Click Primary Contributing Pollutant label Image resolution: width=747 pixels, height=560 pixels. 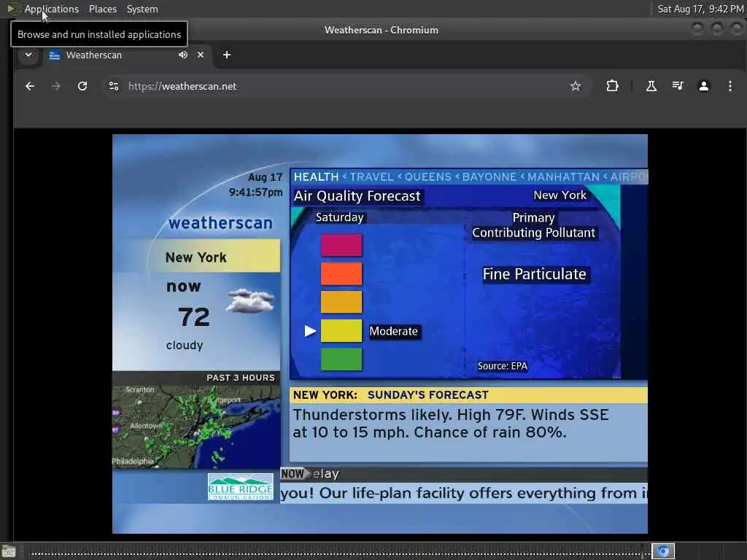coord(533,225)
